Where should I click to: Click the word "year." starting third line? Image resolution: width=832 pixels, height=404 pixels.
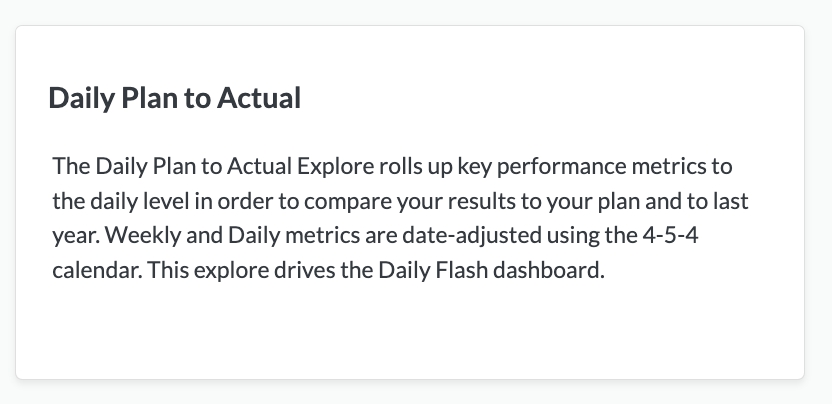(x=72, y=236)
